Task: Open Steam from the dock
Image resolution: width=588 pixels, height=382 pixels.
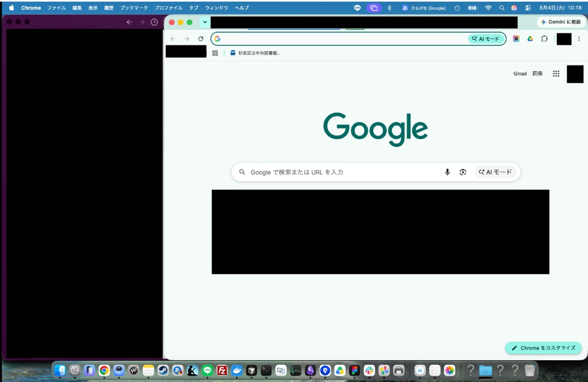Action: (x=163, y=371)
